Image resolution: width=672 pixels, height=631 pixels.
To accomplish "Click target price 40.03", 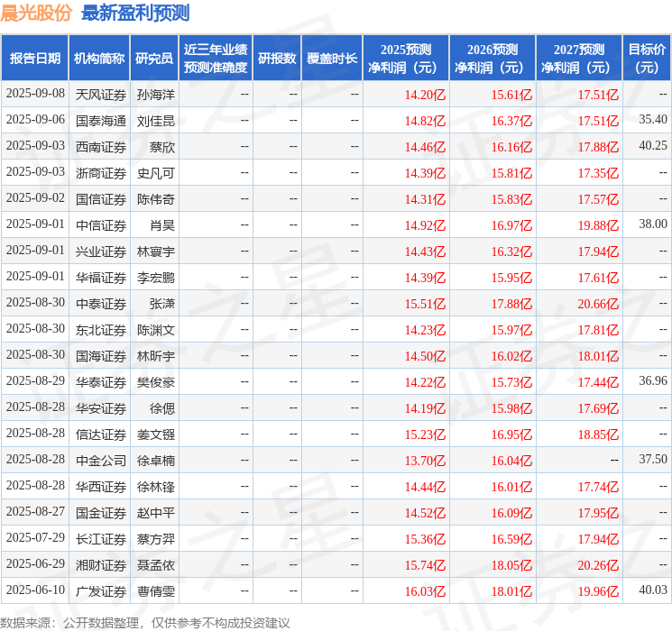I will click(653, 590).
